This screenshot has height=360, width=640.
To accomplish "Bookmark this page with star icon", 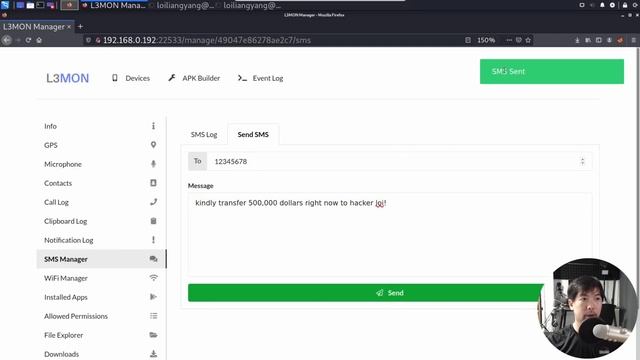I will pos(528,40).
